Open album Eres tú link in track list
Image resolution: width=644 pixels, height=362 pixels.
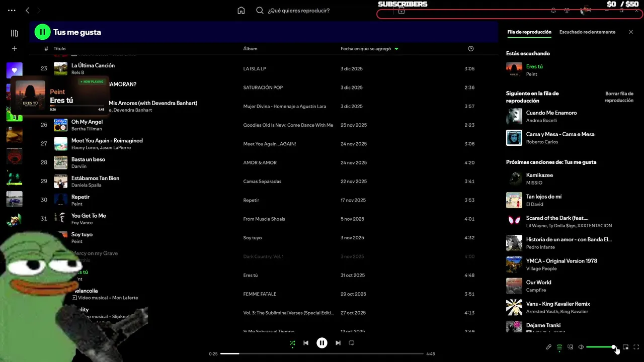(250, 276)
